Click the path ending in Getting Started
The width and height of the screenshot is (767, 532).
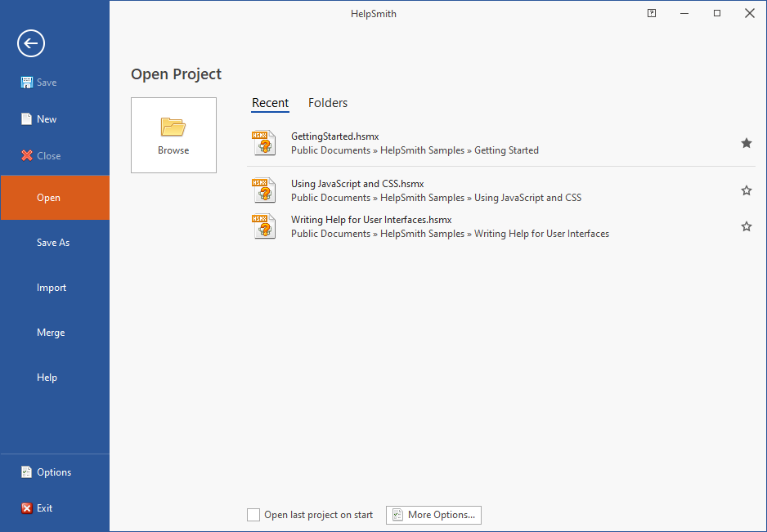click(x=415, y=150)
